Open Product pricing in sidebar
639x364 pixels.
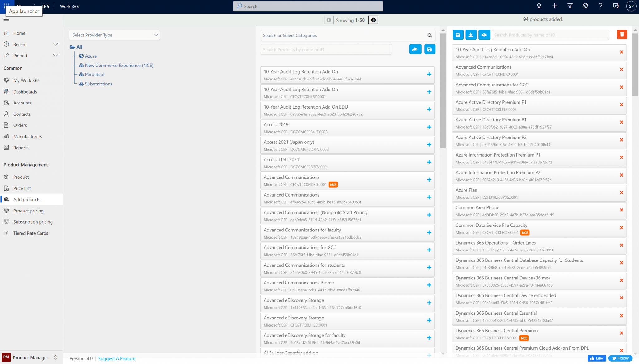[28, 211]
